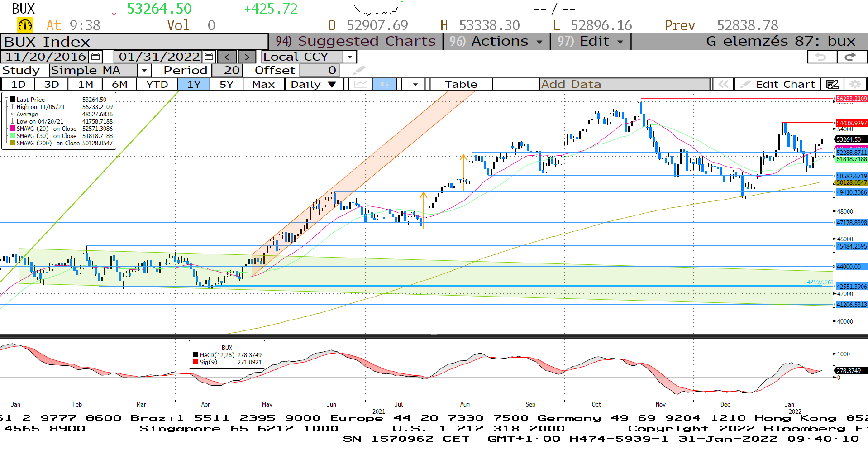Click the yellow gauge icon under BUX
The image size is (868, 464).
25,25
